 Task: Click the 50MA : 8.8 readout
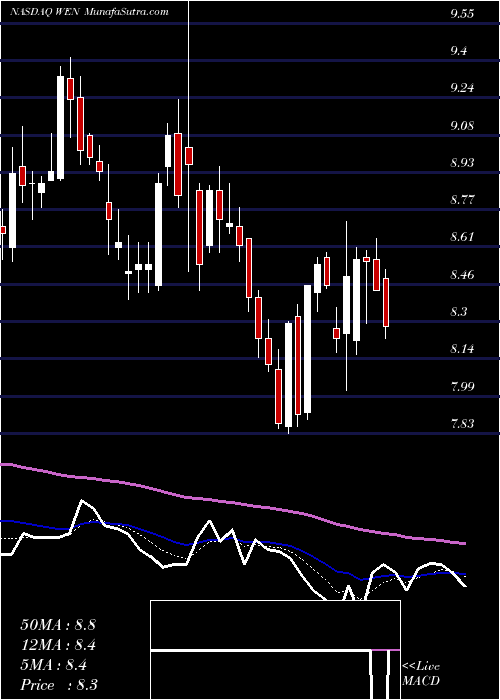58,625
